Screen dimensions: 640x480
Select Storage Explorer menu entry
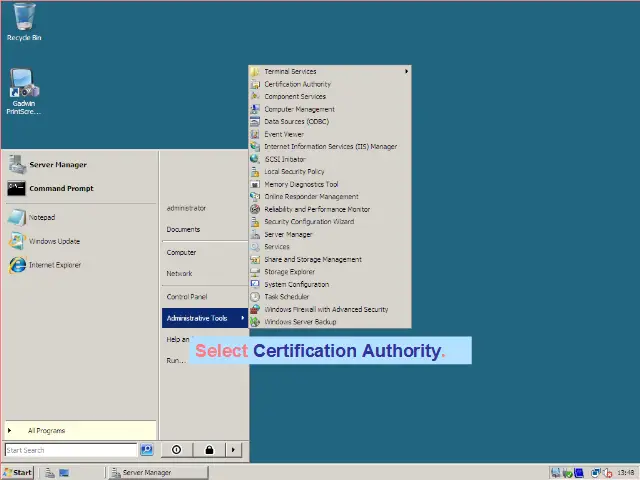[330, 271]
